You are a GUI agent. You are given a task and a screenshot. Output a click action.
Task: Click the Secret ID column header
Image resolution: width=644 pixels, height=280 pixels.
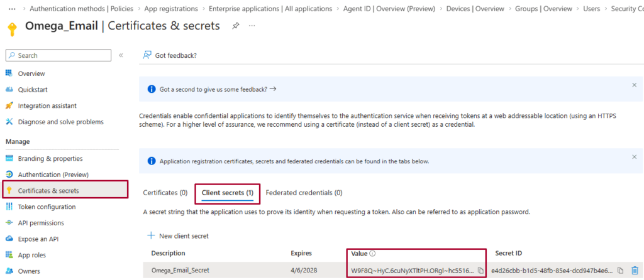click(x=508, y=254)
